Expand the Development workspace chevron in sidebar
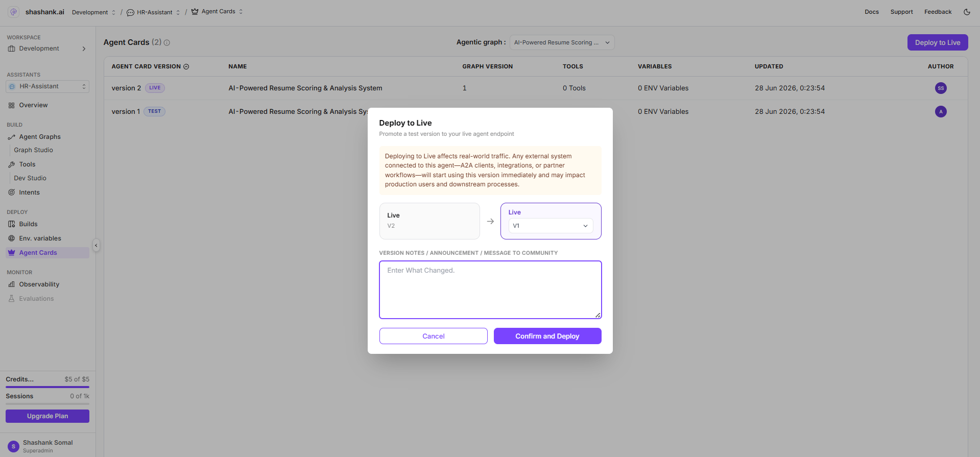Viewport: 980px width, 457px height. tap(84, 49)
